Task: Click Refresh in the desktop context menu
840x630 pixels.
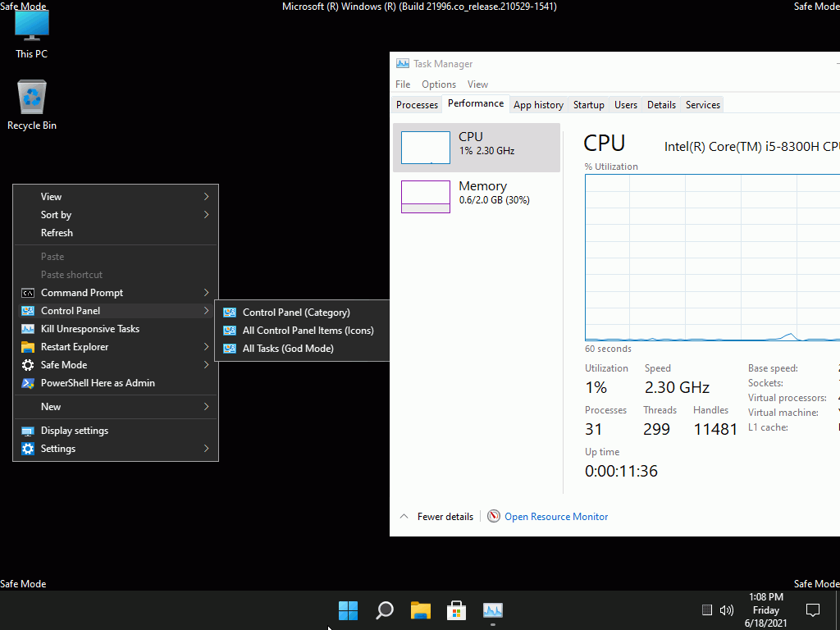Action: pos(115,233)
